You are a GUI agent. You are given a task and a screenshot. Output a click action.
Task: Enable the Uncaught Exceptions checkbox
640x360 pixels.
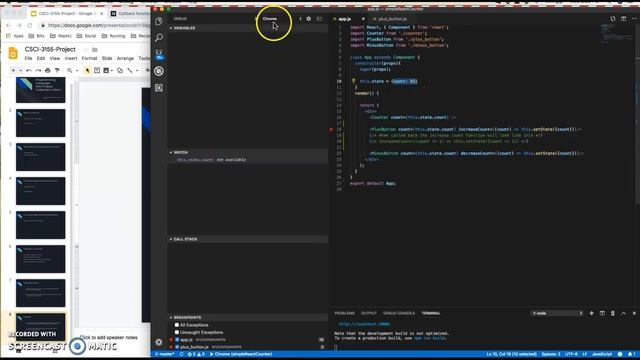pos(177,332)
